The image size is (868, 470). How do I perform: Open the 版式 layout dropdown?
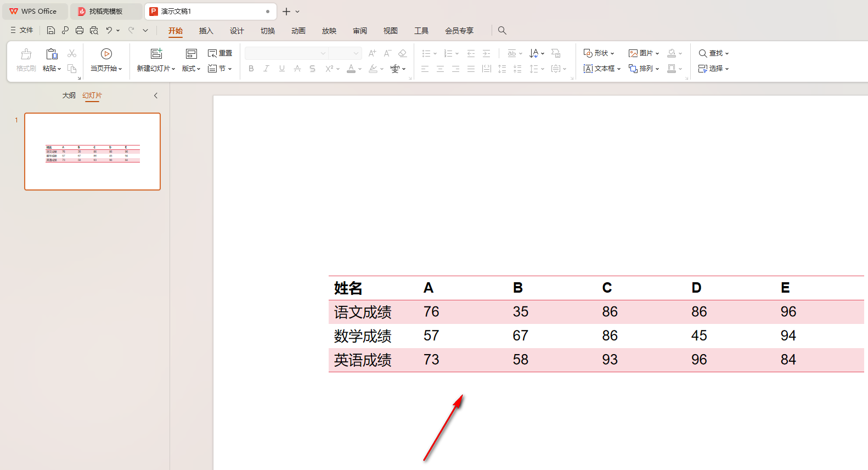coord(191,69)
